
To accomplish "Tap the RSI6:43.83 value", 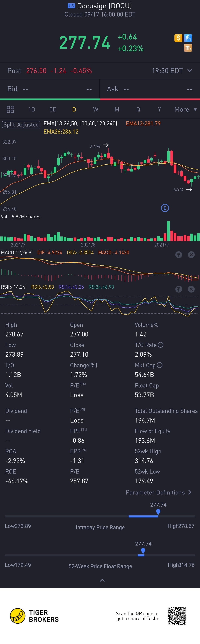I will tap(42, 287).
